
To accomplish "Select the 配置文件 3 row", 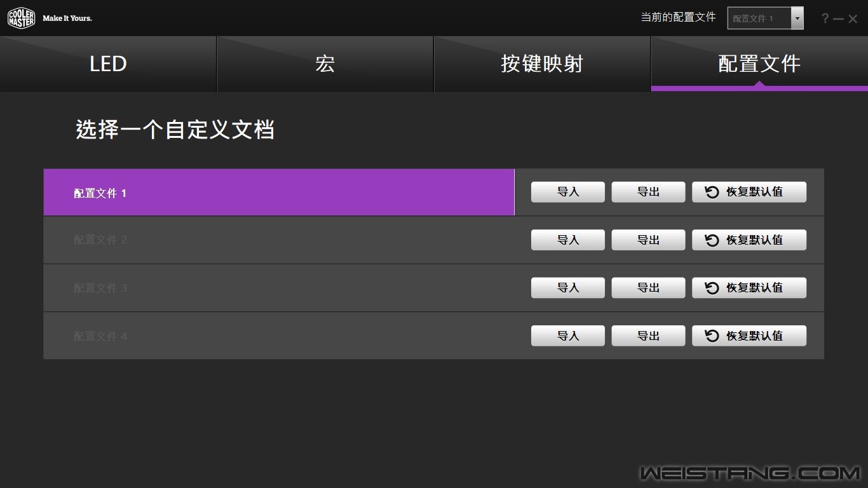I will click(x=278, y=288).
